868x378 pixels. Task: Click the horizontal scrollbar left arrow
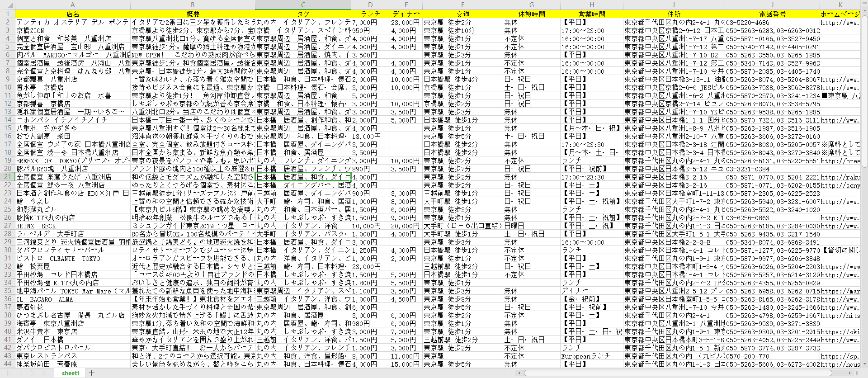(519, 373)
